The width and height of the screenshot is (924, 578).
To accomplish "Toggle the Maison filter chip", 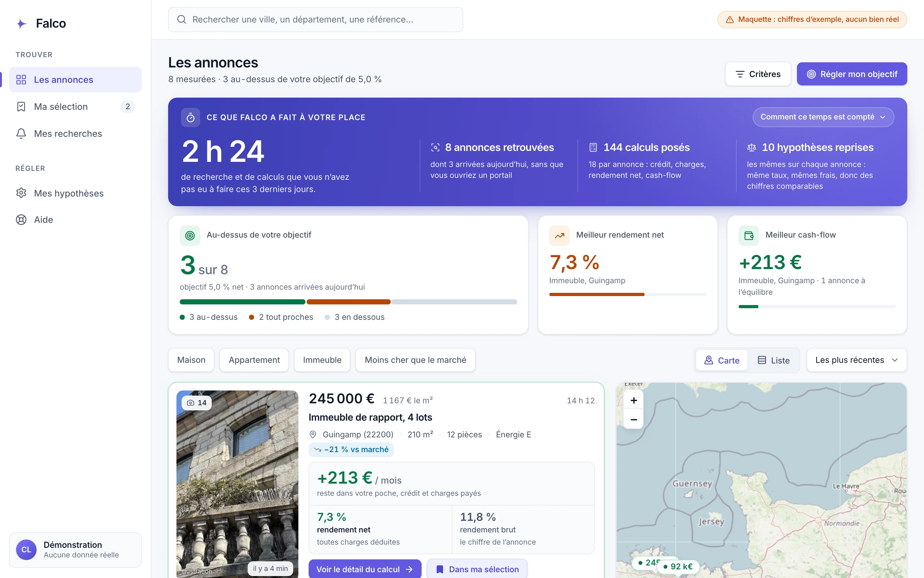I will coord(191,360).
